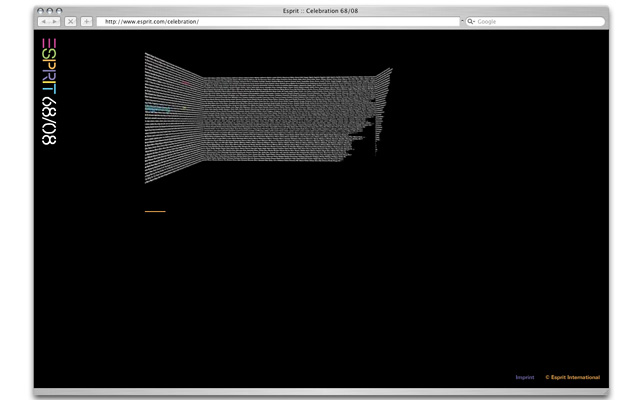Go forward with the browser forward arrow
The width and height of the screenshot is (640, 400).
pos(55,22)
